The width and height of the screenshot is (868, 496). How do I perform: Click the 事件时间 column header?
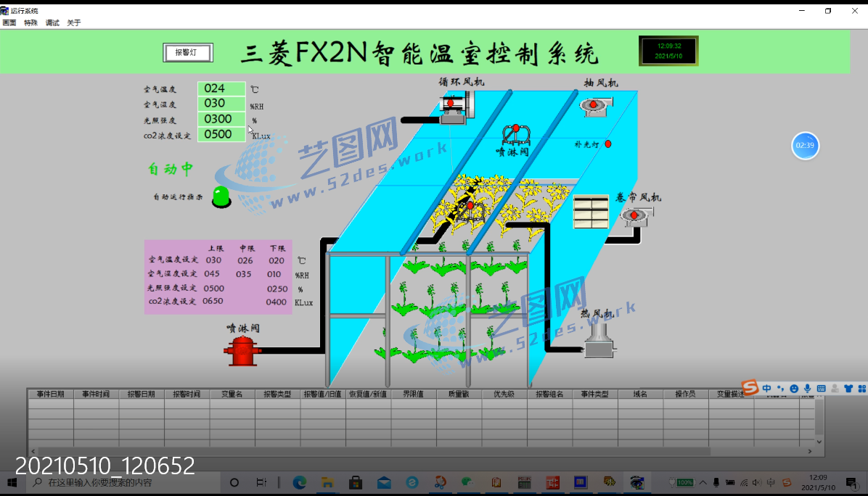click(x=96, y=394)
